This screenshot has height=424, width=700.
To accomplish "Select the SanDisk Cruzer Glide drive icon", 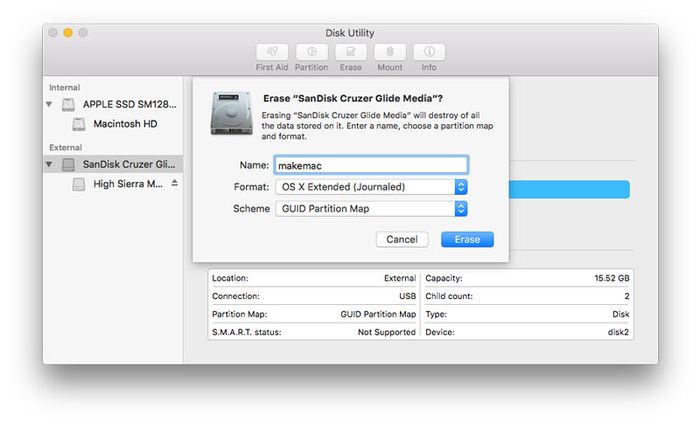I will 68,165.
